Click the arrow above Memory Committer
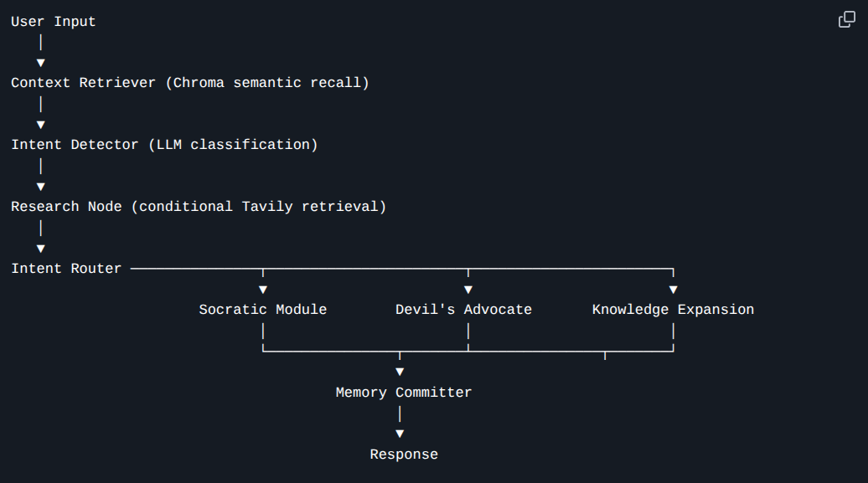This screenshot has width=868, height=483. pos(400,372)
